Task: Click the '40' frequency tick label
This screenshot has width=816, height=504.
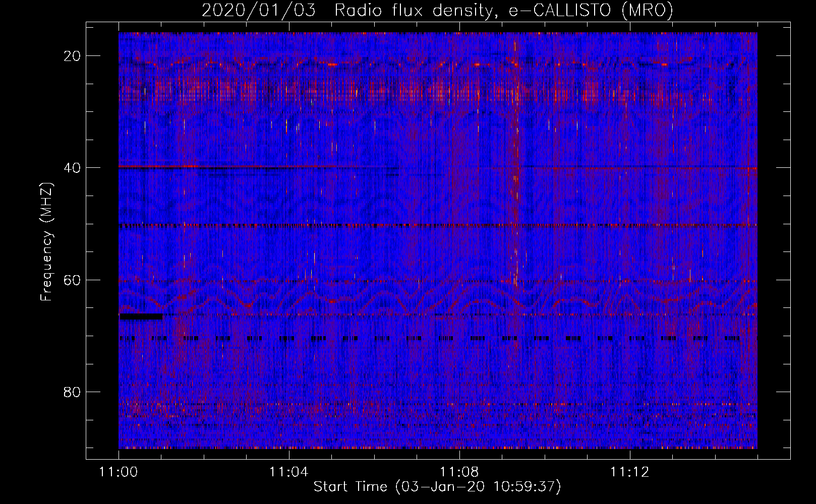Action: coord(73,168)
